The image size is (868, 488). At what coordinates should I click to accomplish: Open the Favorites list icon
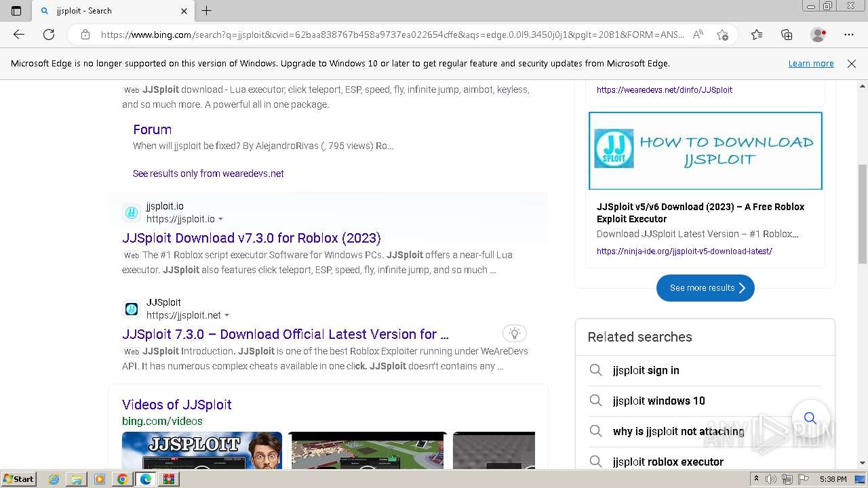(757, 35)
